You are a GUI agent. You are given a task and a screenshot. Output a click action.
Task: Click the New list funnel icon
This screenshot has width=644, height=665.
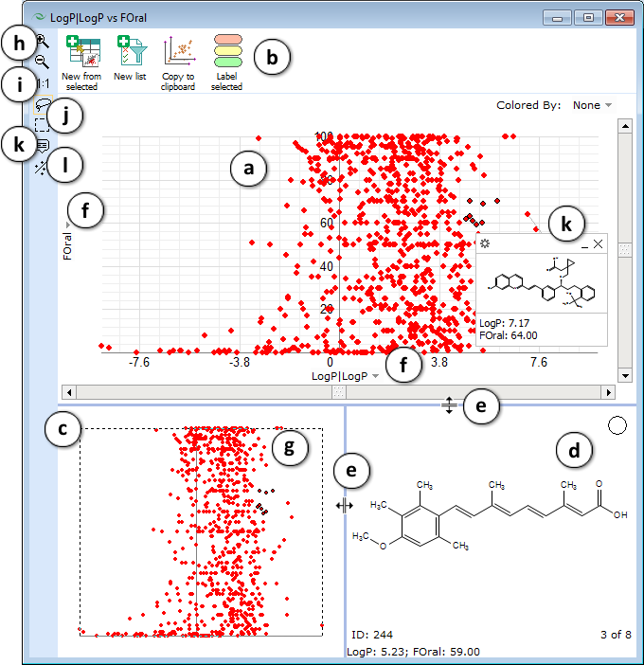(x=129, y=50)
